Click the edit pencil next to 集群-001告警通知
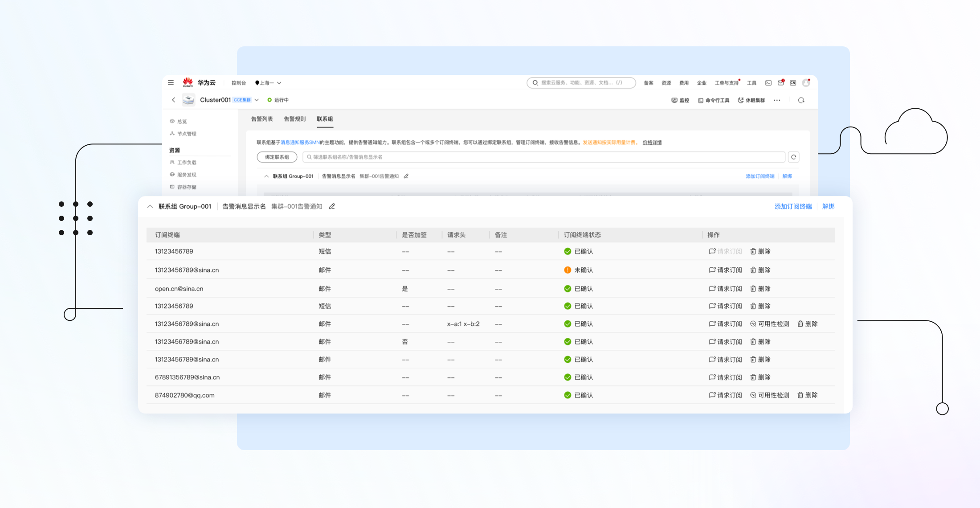 [x=332, y=206]
